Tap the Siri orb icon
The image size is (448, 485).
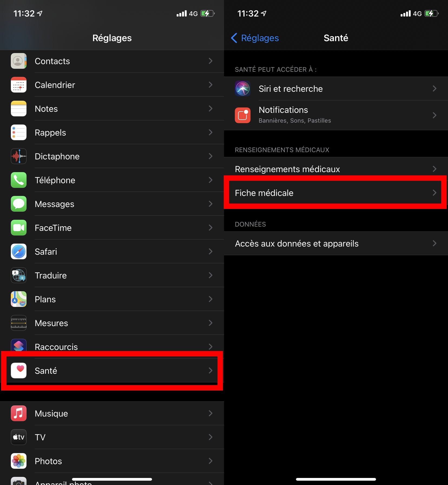tap(243, 89)
